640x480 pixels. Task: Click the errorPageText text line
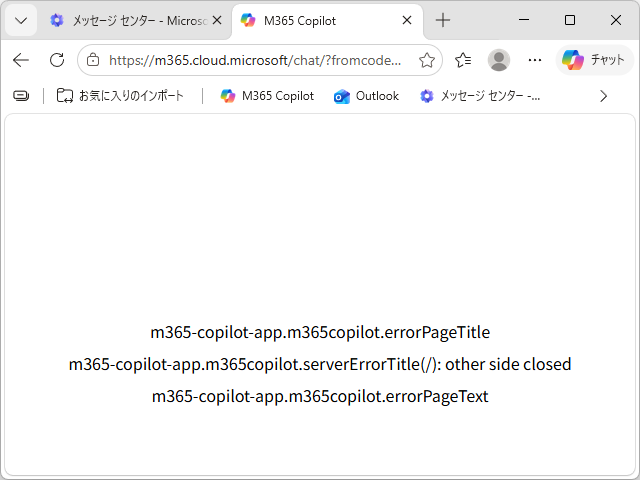point(320,396)
